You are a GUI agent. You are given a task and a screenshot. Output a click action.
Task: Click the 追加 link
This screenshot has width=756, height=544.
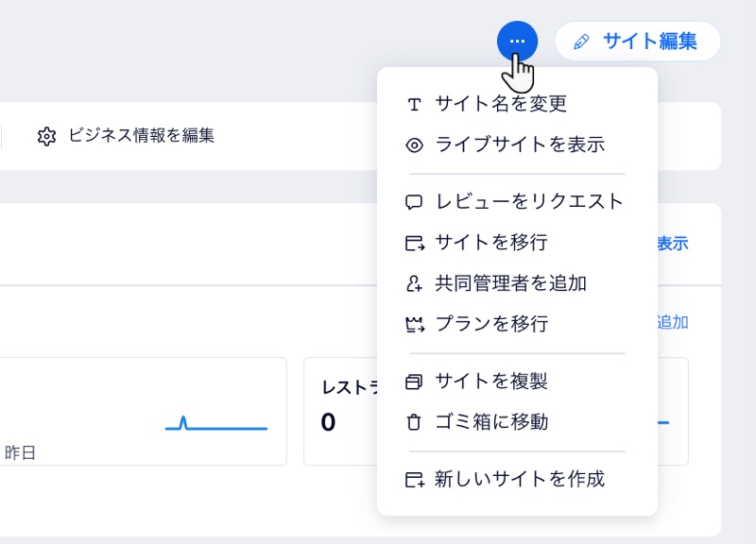[675, 323]
